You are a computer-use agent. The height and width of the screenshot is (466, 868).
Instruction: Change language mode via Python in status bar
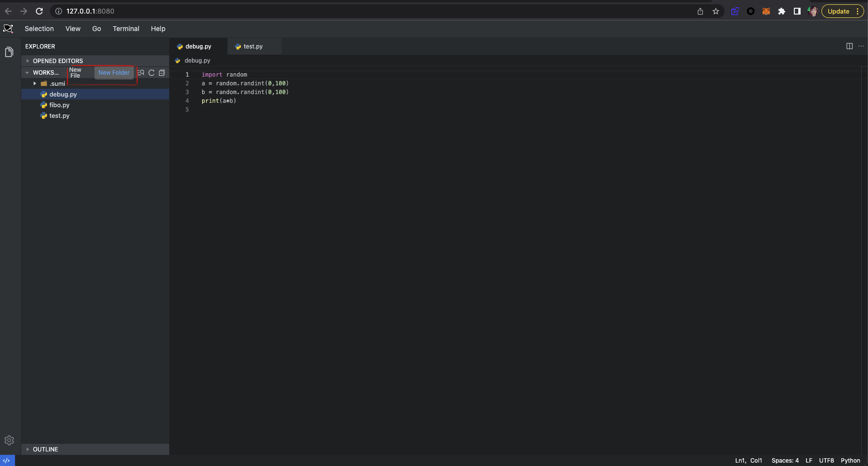click(x=851, y=460)
